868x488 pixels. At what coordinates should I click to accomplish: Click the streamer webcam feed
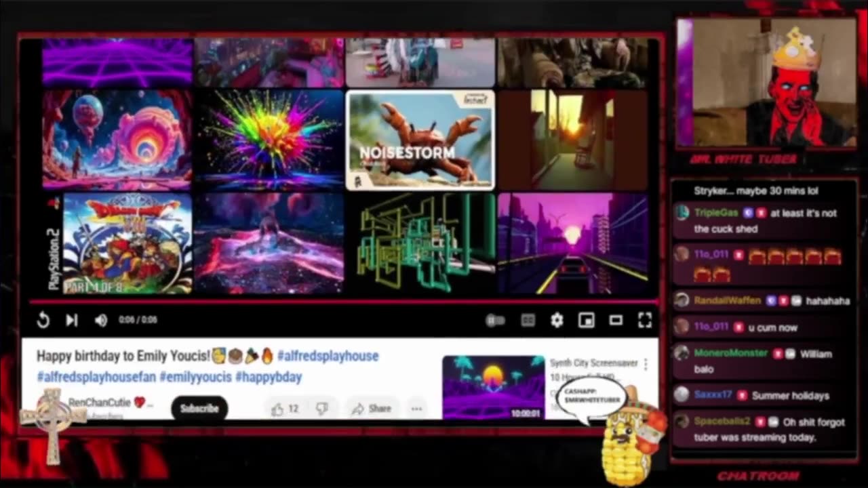[x=766, y=82]
